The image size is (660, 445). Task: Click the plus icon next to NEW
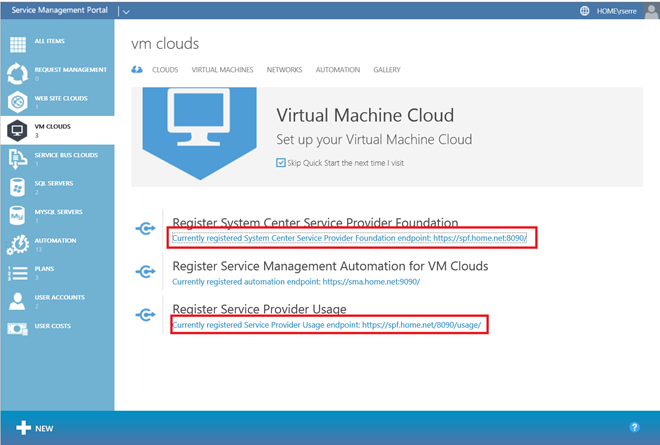click(x=24, y=428)
